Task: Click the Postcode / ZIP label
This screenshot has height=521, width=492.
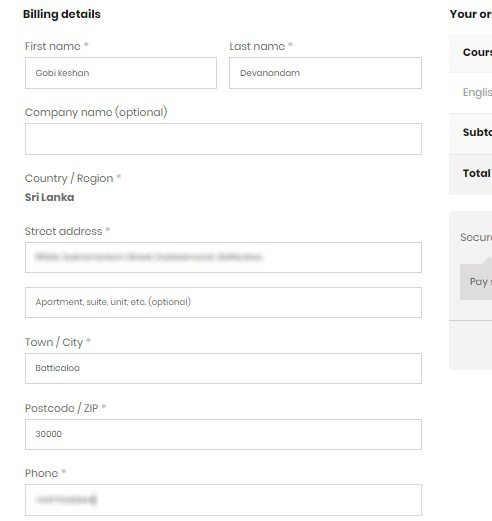Action: (62, 408)
